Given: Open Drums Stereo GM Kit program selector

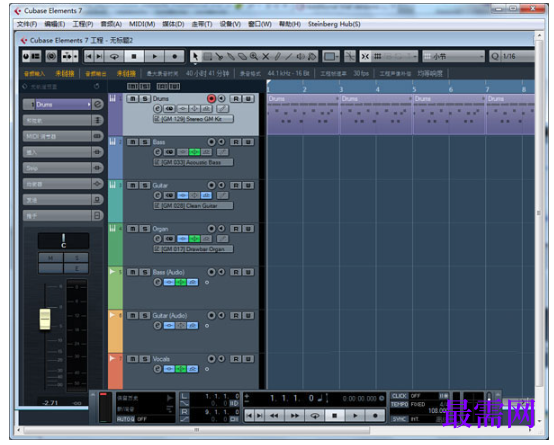Looking at the screenshot, I should [193, 119].
